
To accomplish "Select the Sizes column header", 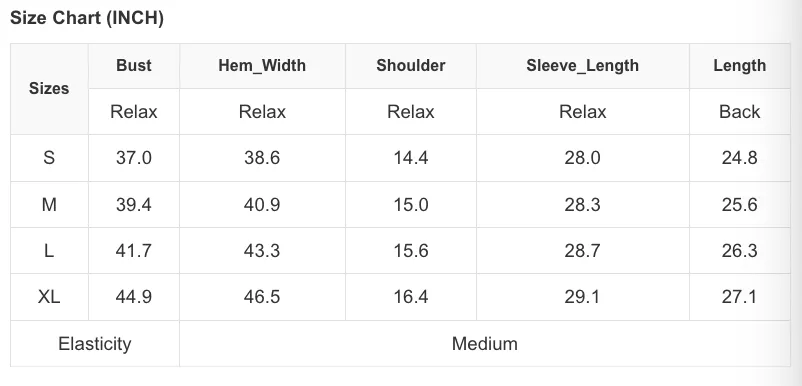I will tap(49, 88).
